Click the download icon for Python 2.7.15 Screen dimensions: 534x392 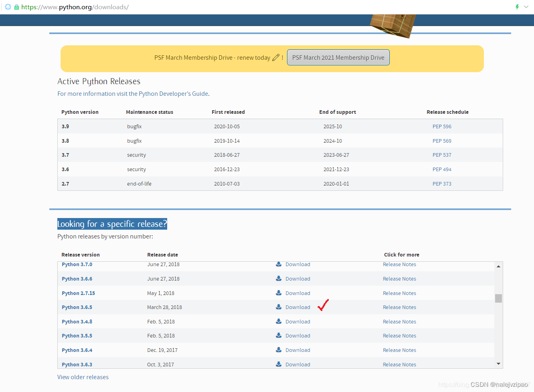pos(279,293)
